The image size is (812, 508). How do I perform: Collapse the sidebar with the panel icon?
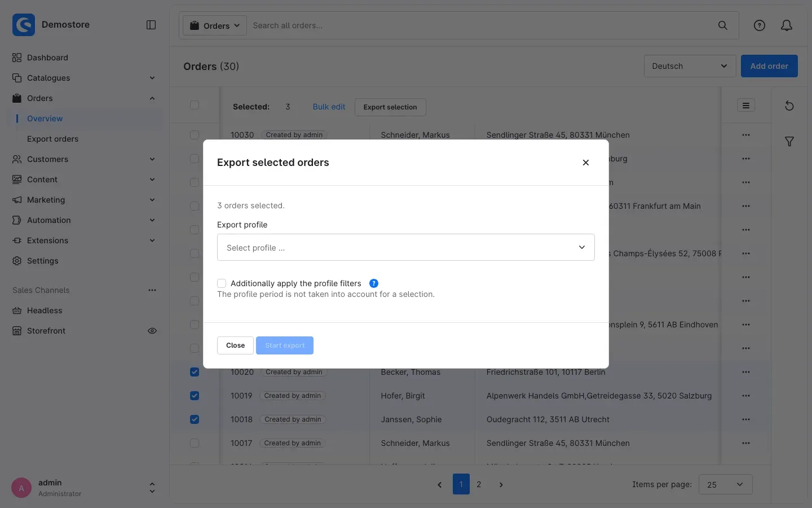click(151, 25)
